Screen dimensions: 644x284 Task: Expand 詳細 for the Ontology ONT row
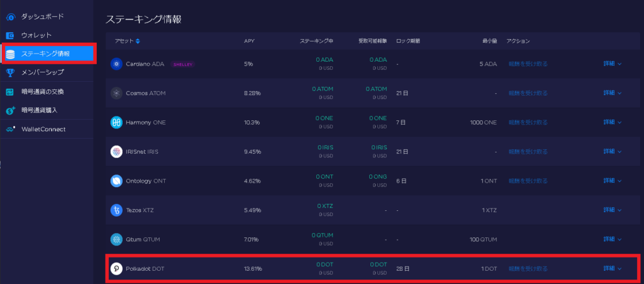click(613, 181)
